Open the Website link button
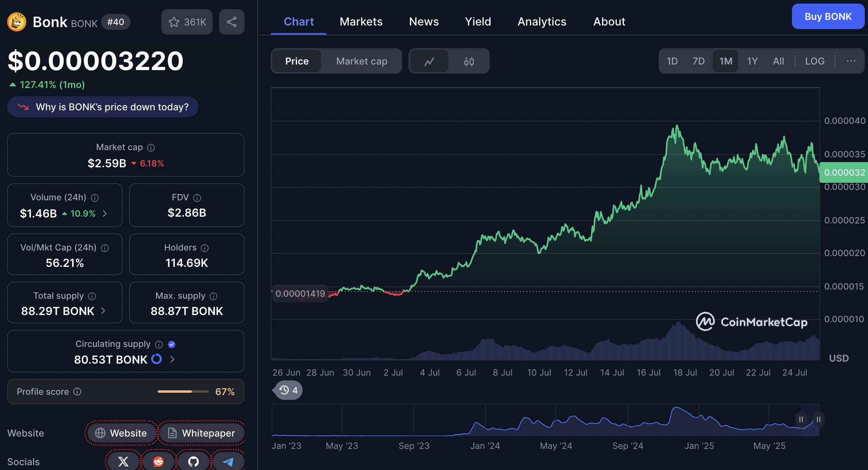The height and width of the screenshot is (470, 868). click(121, 433)
